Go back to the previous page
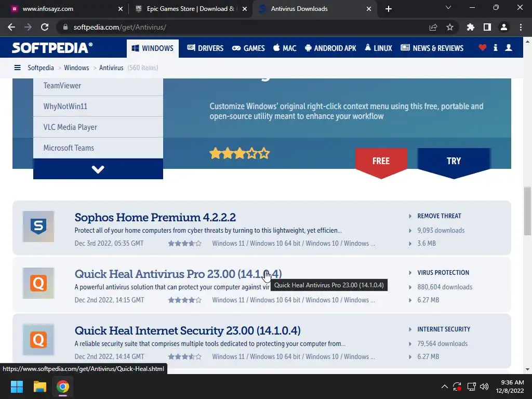The height and width of the screenshot is (399, 532). 11,27
